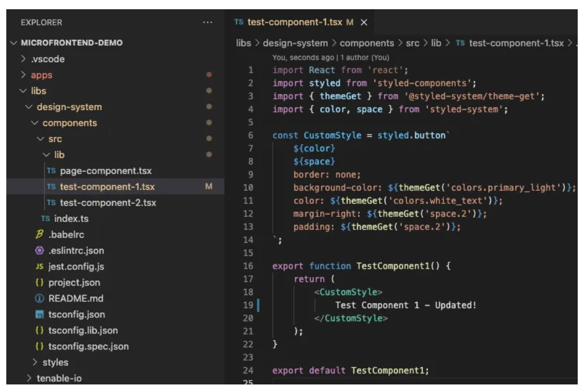This screenshot has width=584, height=392.
Task: Expand the .vscode folder
Action: point(24,59)
